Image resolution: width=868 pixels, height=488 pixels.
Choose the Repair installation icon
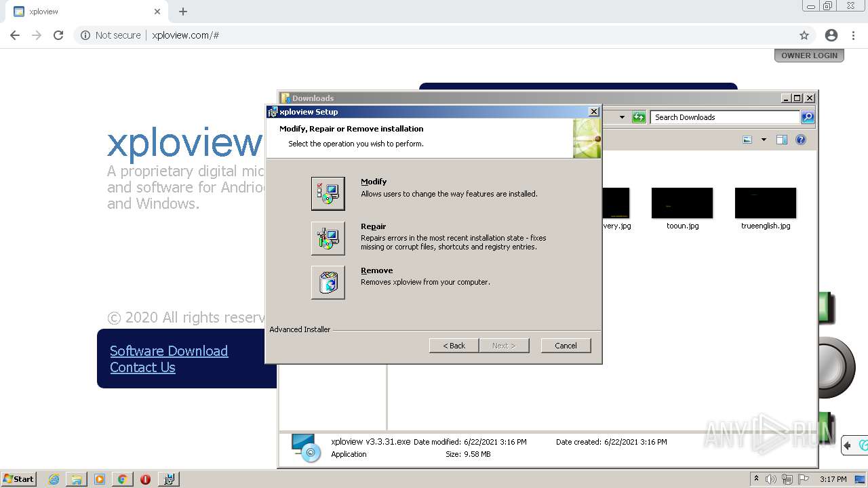coord(328,238)
